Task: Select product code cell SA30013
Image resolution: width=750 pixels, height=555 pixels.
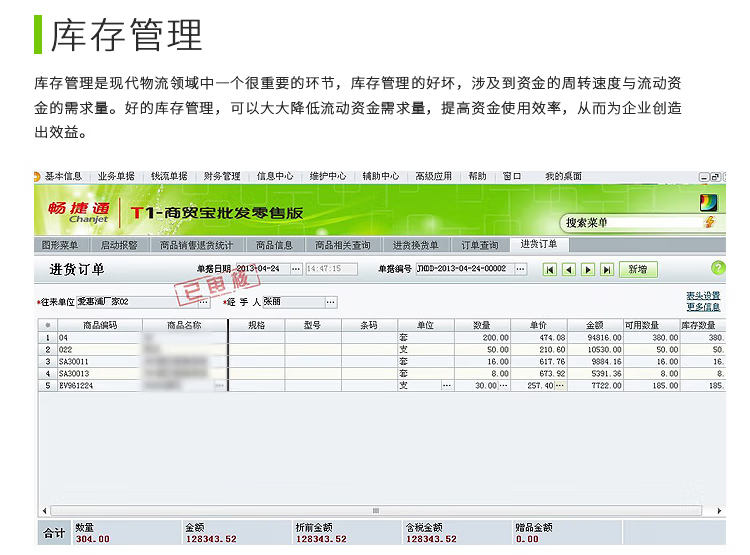Action: tap(100, 374)
